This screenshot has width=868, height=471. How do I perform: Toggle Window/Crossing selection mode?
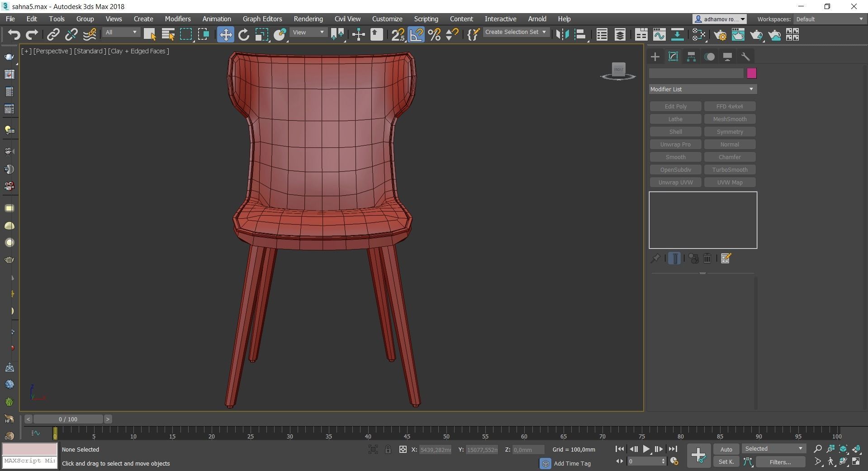point(204,34)
